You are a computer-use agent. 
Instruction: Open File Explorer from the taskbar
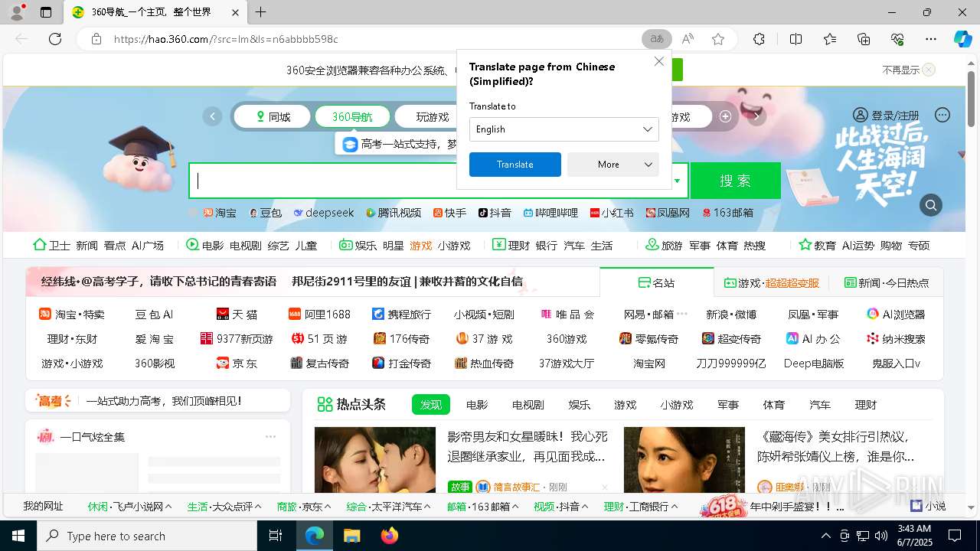[351, 536]
